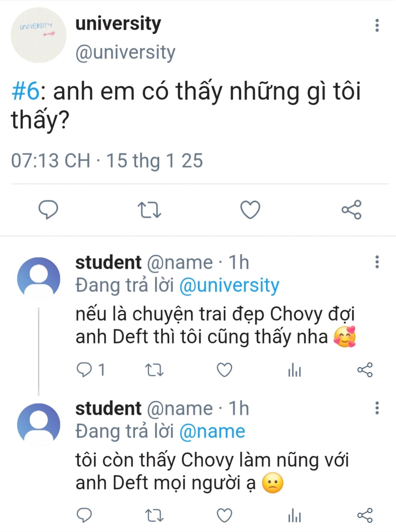This screenshot has height=532, width=396.
Task: Click the #6 hashtag link
Action: [25, 91]
